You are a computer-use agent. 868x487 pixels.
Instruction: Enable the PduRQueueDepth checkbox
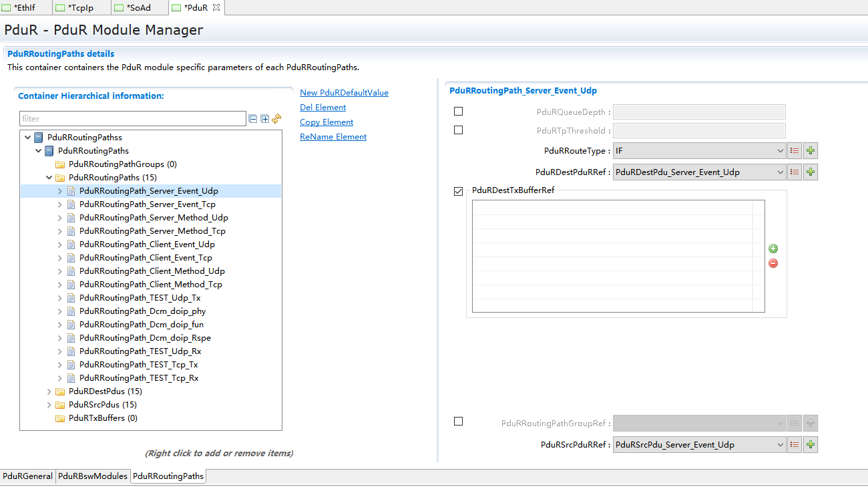click(458, 112)
